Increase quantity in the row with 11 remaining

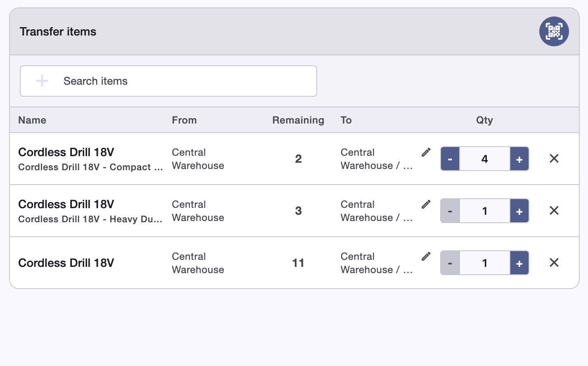tap(519, 263)
